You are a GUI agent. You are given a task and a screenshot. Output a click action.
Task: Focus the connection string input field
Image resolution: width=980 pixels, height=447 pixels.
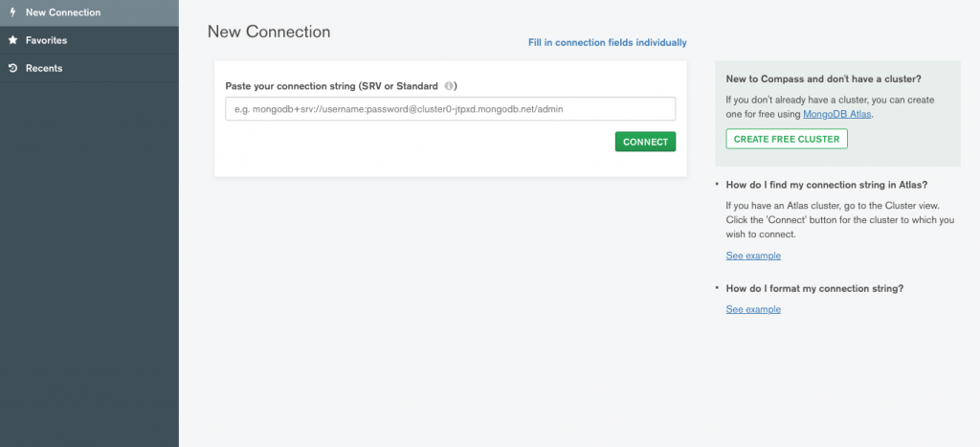tap(450, 109)
